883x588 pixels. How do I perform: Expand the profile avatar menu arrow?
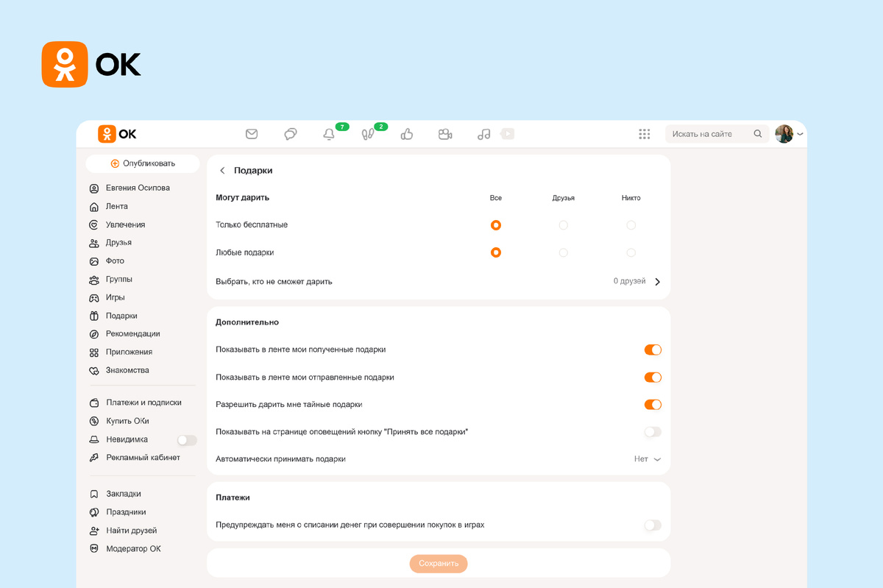tap(800, 135)
